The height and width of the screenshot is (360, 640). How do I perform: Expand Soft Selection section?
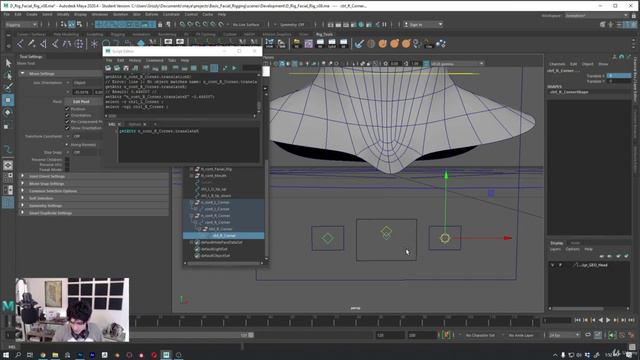point(22,198)
